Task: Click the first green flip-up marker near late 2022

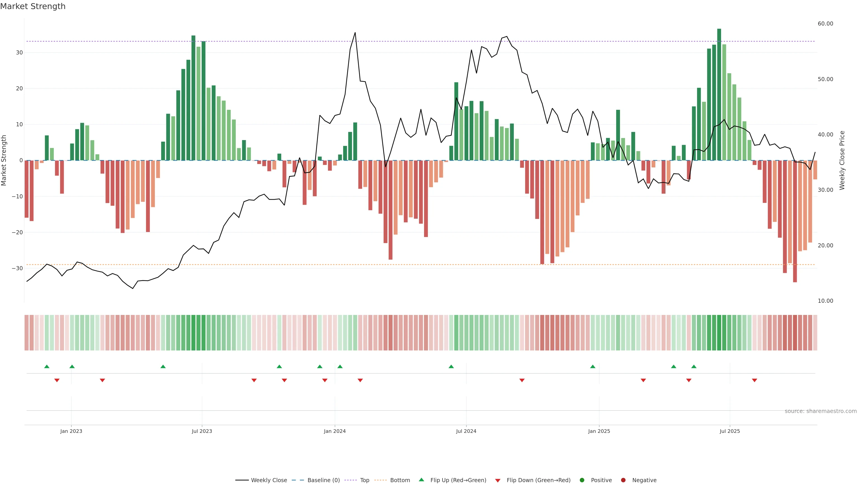Action: point(47,366)
